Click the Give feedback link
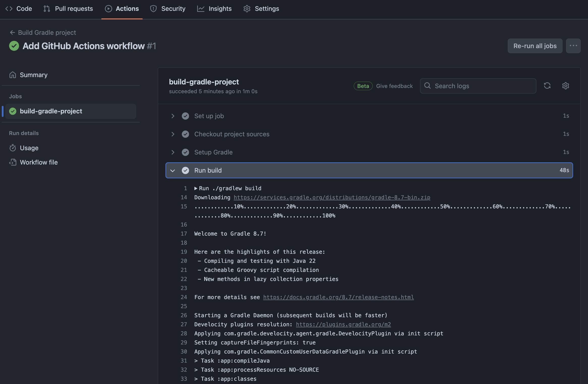The height and width of the screenshot is (384, 588). (x=394, y=86)
